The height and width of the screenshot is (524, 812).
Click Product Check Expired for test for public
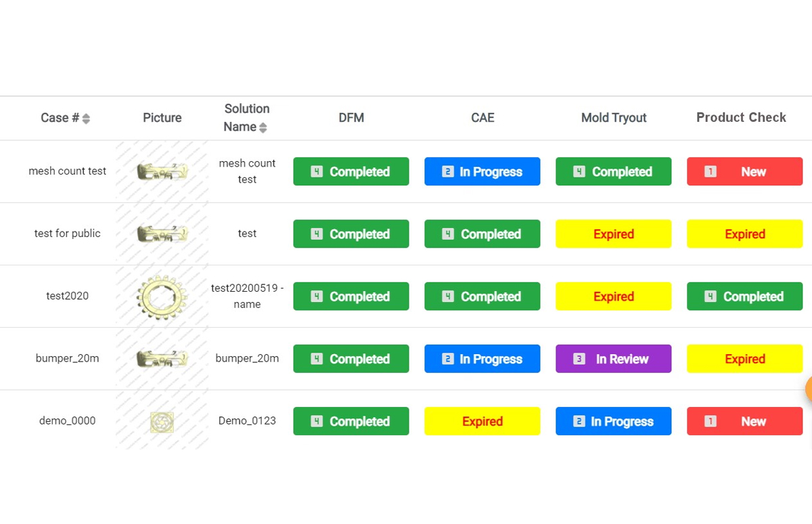(x=745, y=234)
